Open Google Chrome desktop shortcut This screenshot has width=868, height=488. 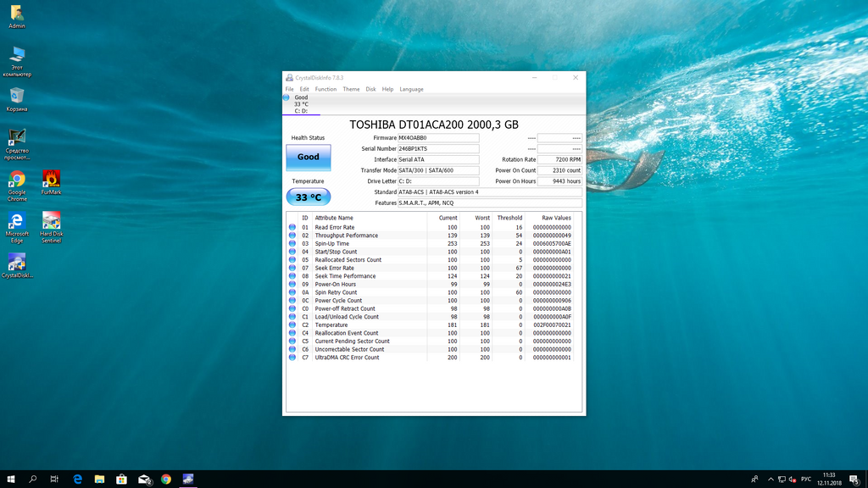coord(17,186)
